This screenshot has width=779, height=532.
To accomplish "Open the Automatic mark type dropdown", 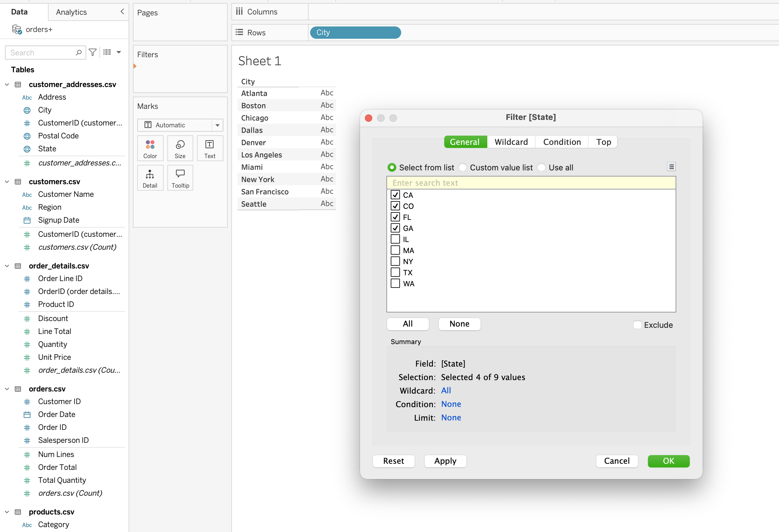I will [x=217, y=125].
